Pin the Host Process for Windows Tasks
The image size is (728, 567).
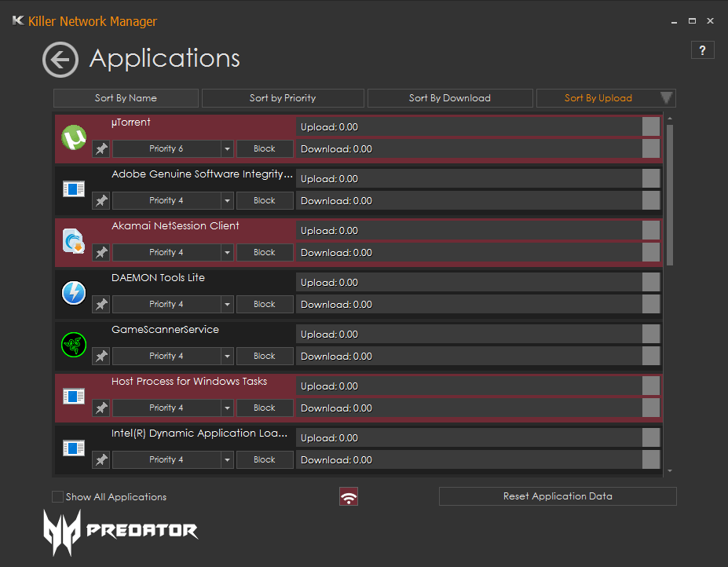101,408
